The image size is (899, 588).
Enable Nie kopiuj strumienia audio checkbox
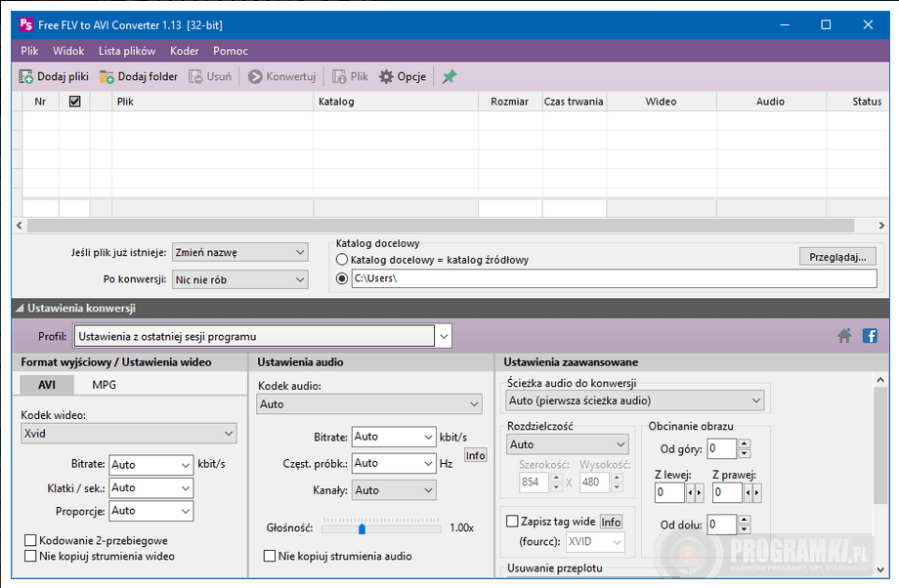point(270,556)
